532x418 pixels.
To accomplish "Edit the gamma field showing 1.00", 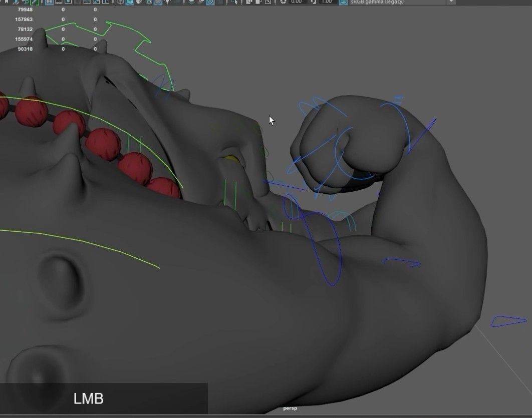I will pos(327,2).
